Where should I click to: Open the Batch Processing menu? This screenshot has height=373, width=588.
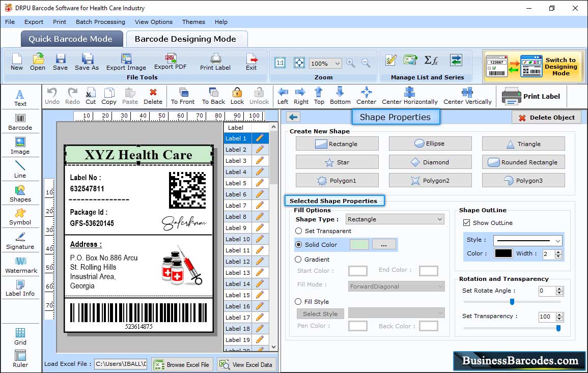(x=100, y=22)
